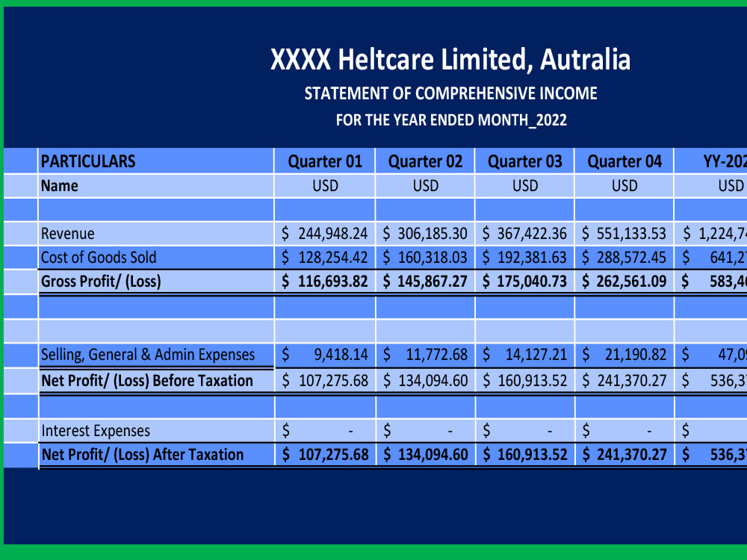Select USD cell under Quarter 02
The width and height of the screenshot is (747, 560).
tap(425, 186)
